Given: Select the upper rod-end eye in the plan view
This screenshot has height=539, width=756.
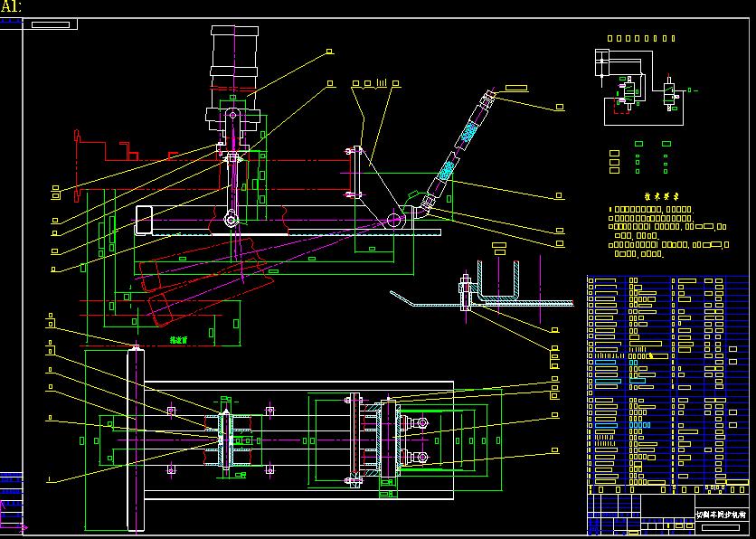Looking at the screenshot, I should (x=423, y=423).
